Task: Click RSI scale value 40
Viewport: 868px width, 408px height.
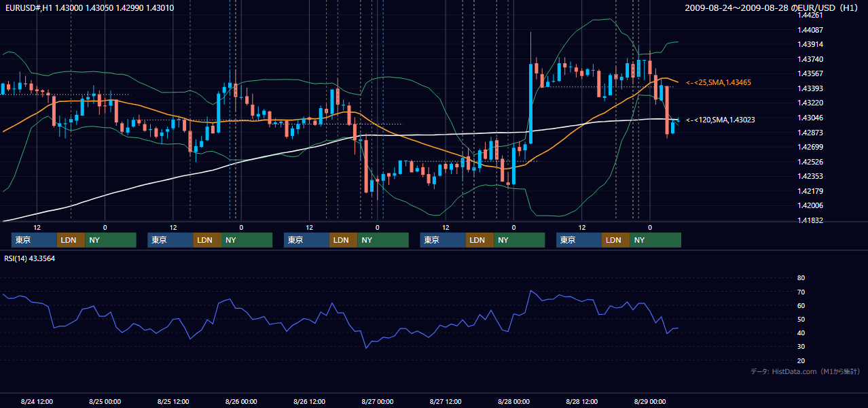Action: (x=801, y=333)
